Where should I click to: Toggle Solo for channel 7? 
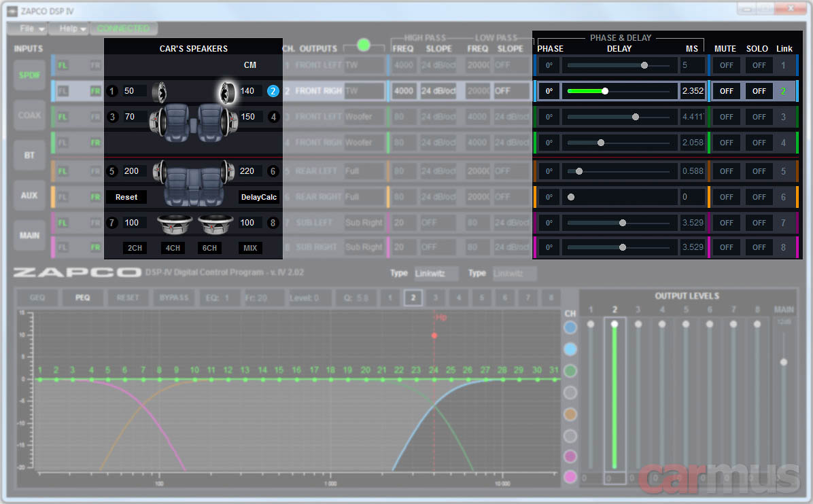coord(759,223)
